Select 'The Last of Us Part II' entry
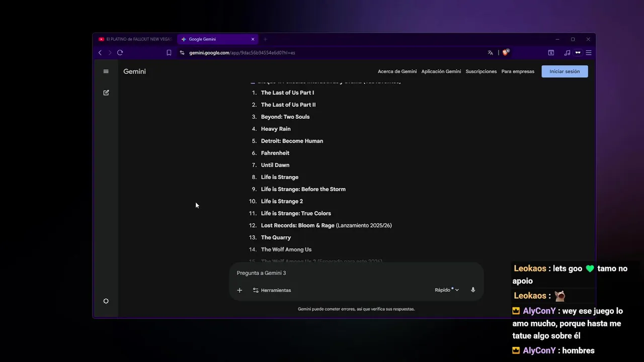The width and height of the screenshot is (644, 362). click(x=288, y=105)
